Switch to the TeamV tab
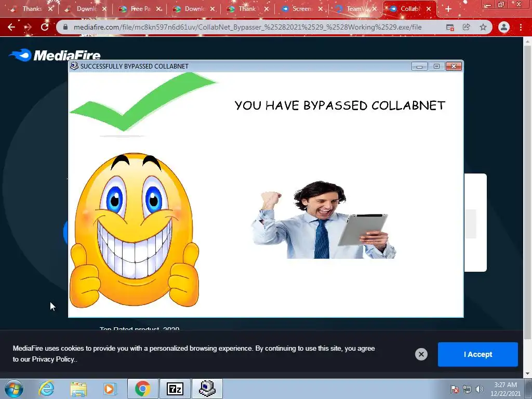 coord(355,9)
